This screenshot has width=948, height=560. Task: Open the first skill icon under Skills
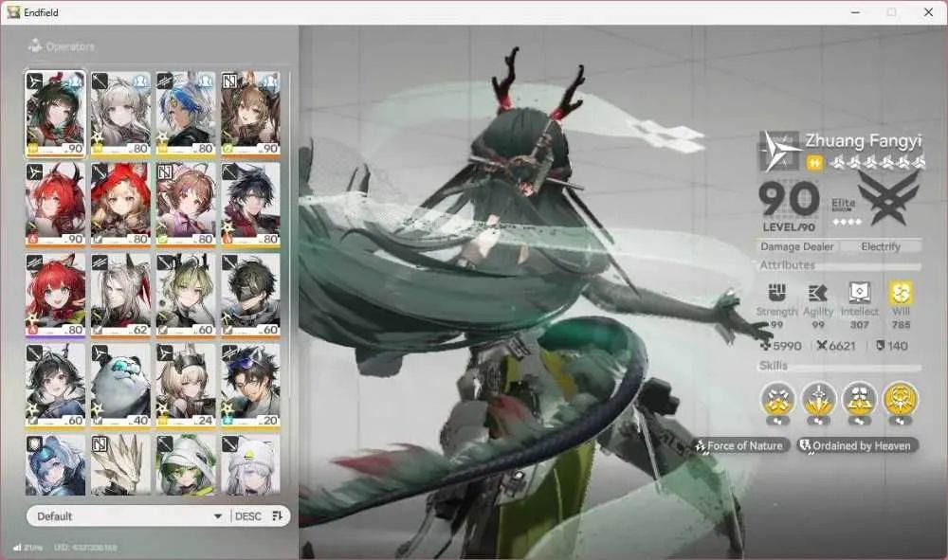(777, 398)
